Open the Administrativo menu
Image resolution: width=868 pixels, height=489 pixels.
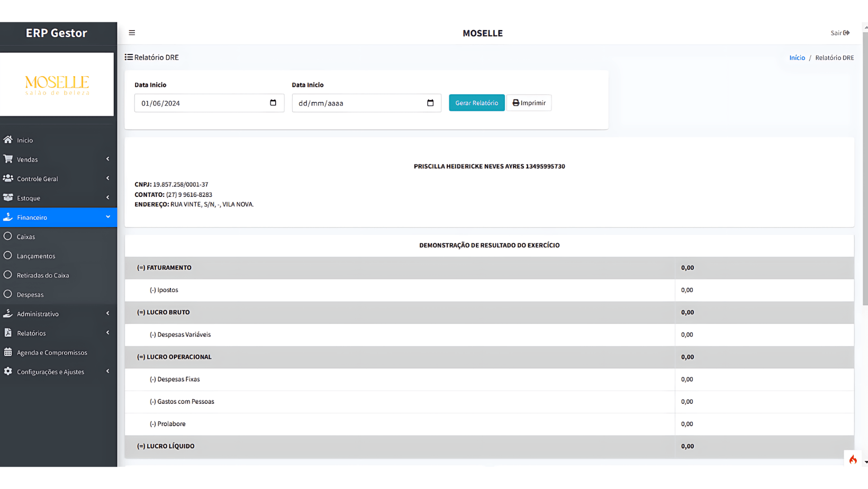point(38,314)
